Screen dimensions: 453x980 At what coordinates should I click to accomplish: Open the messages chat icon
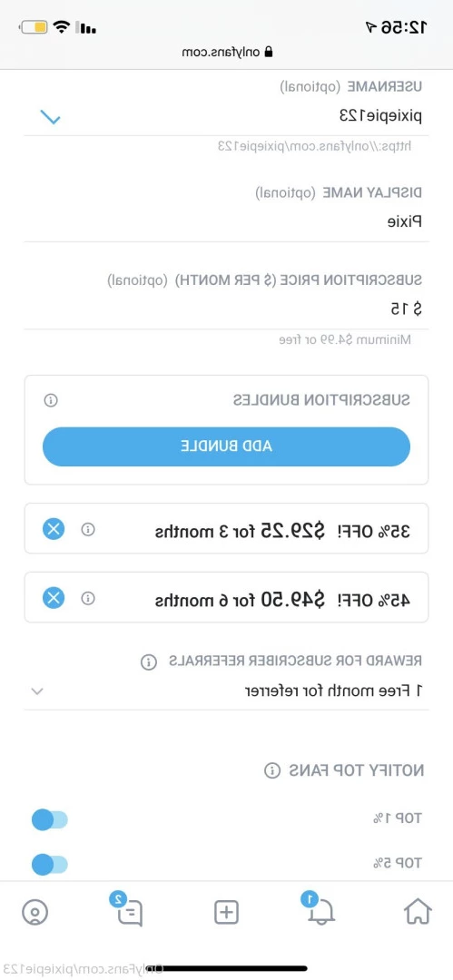(x=128, y=911)
